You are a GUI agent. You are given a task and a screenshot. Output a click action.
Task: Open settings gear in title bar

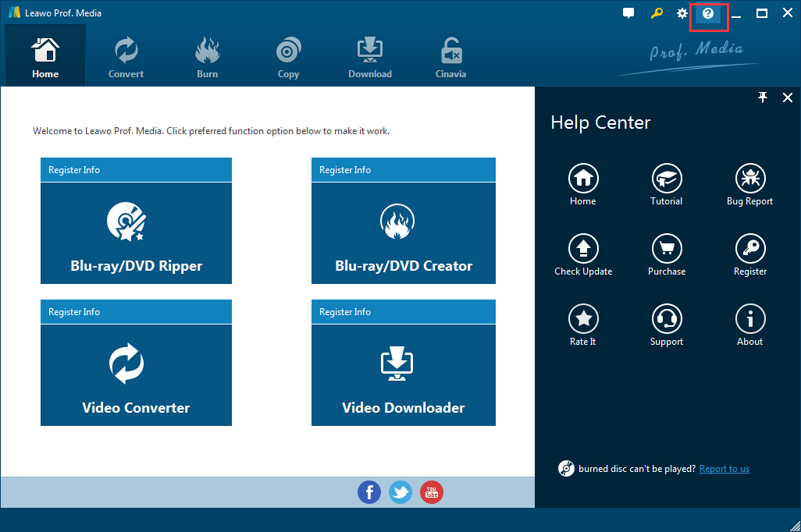(x=682, y=13)
